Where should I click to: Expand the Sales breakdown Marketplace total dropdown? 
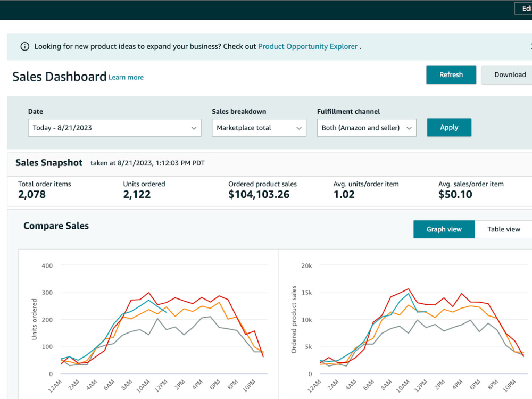pos(259,128)
